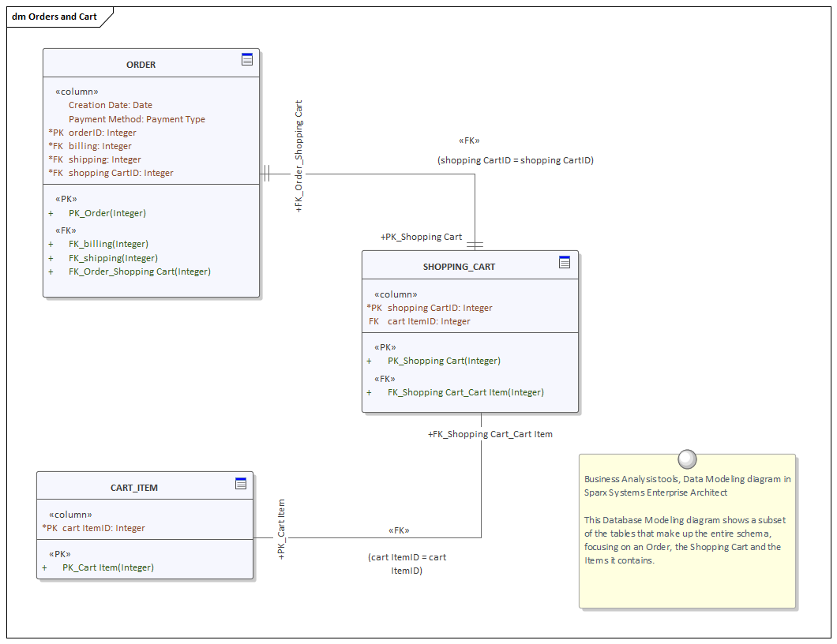This screenshot has height=644, width=837.
Task: Click the sphere icon on the yellow note
Action: 686,459
